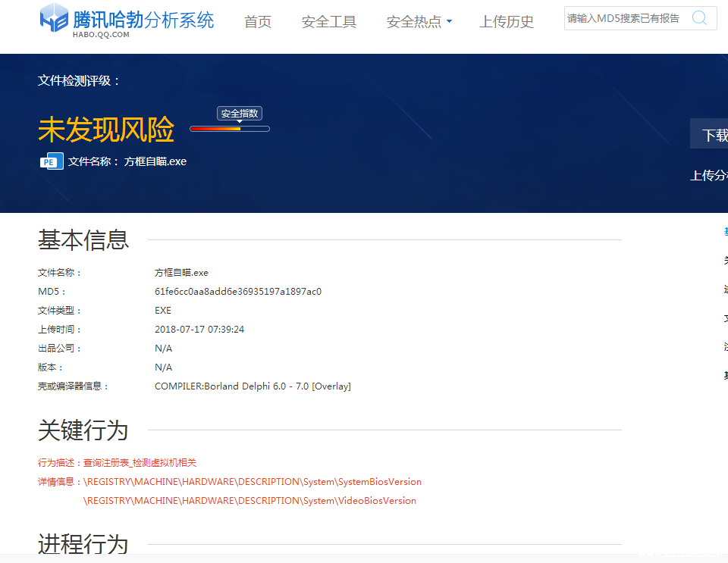
Task: Go to the 首页 page
Action: 258,22
